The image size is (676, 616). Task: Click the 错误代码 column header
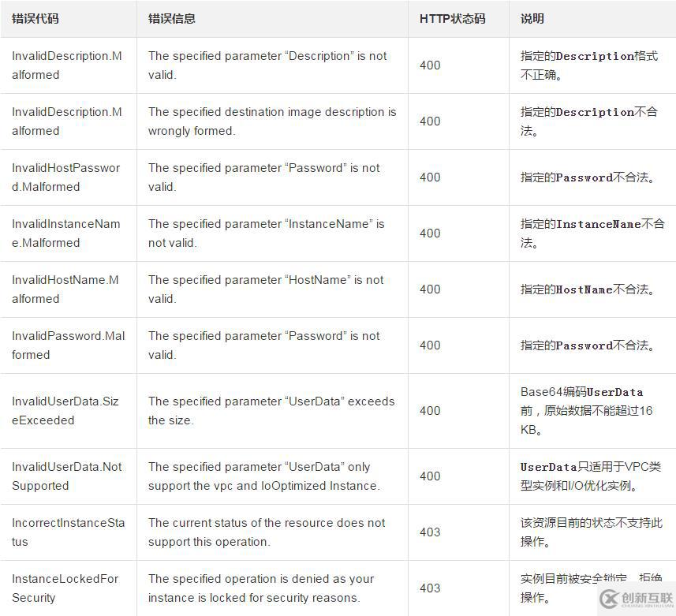[35, 18]
